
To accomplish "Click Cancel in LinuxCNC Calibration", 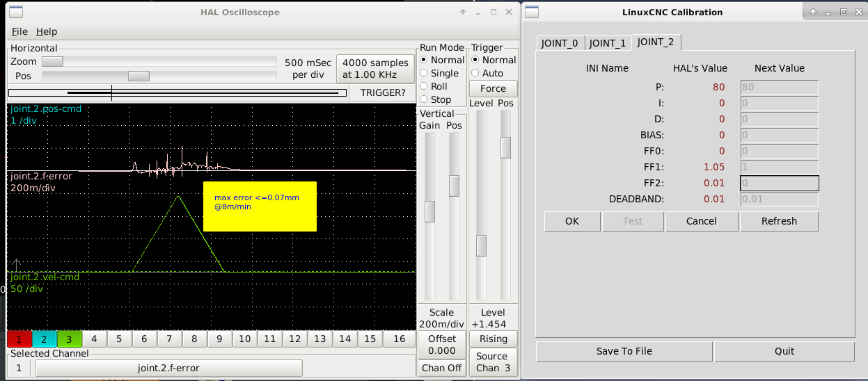I will click(x=701, y=221).
